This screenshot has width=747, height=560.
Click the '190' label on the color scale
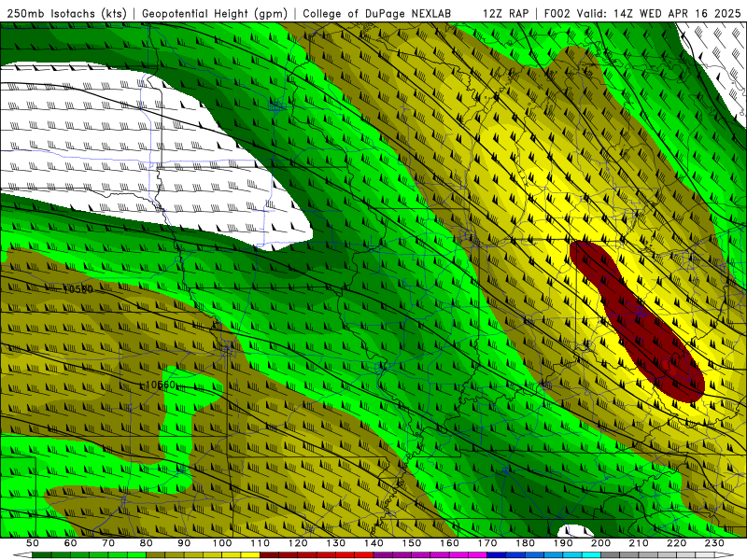563,543
